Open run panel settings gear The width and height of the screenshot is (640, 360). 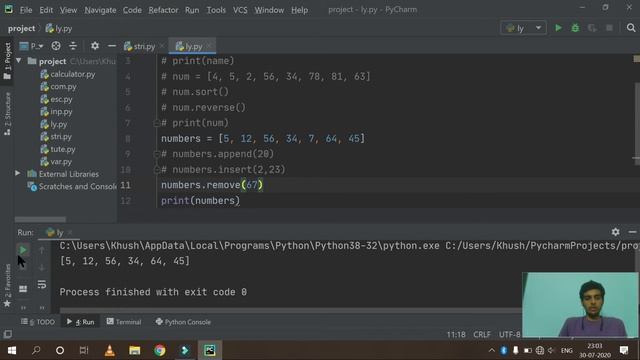click(615, 232)
